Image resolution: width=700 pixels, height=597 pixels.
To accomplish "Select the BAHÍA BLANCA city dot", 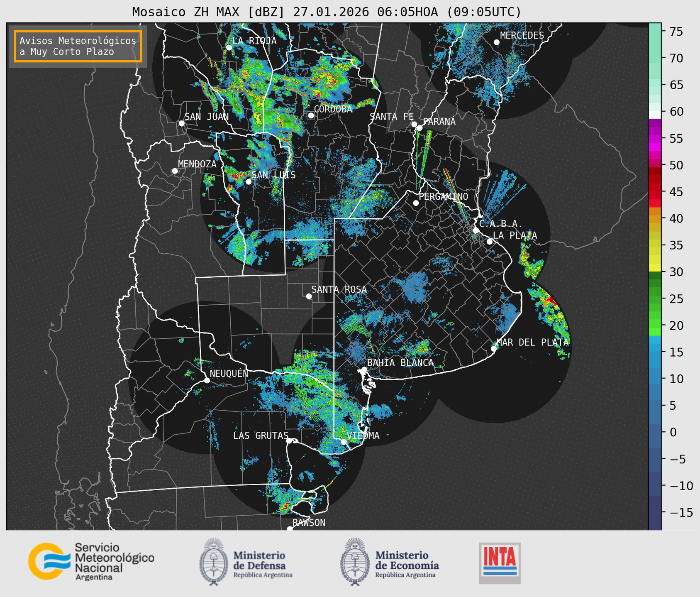I will 364,369.
